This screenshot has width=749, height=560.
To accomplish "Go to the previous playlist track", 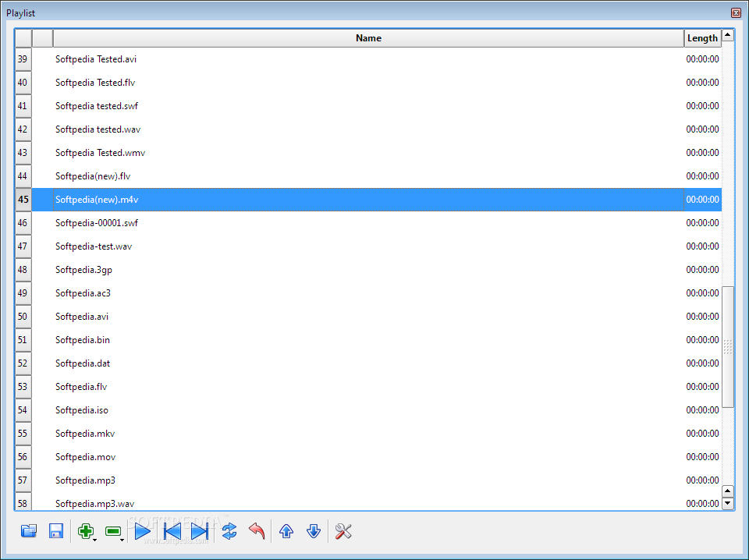I will coord(172,531).
